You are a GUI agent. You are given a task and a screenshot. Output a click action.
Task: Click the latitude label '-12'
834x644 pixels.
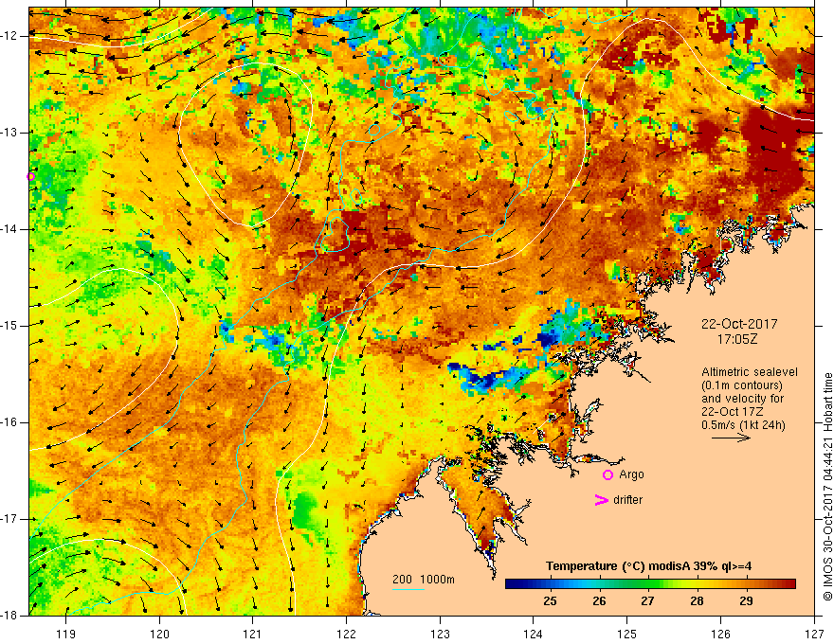pos(10,36)
